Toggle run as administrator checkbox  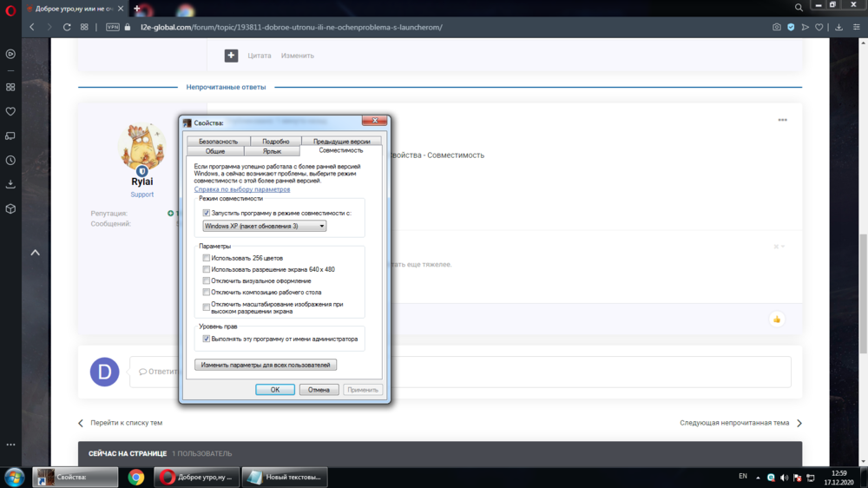tap(207, 339)
